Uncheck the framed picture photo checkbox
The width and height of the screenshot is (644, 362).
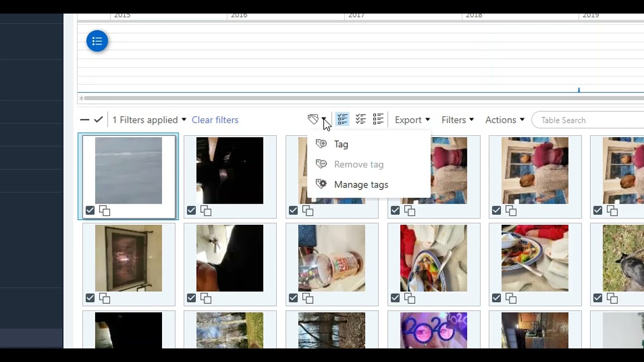pos(90,298)
